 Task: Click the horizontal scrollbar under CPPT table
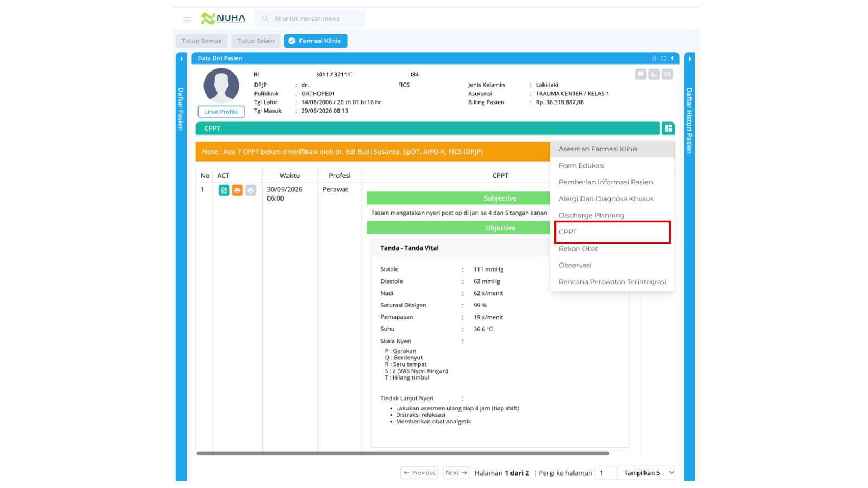click(x=403, y=453)
